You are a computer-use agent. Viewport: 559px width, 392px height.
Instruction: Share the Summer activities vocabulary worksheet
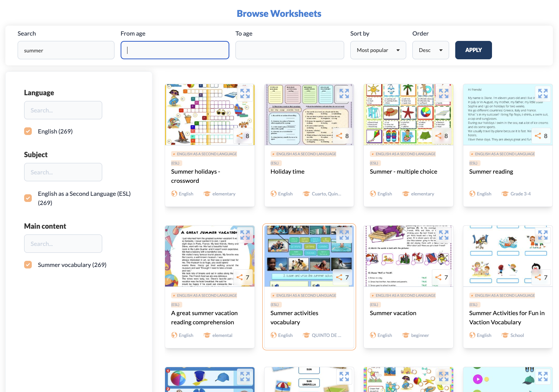pyautogui.click(x=339, y=277)
